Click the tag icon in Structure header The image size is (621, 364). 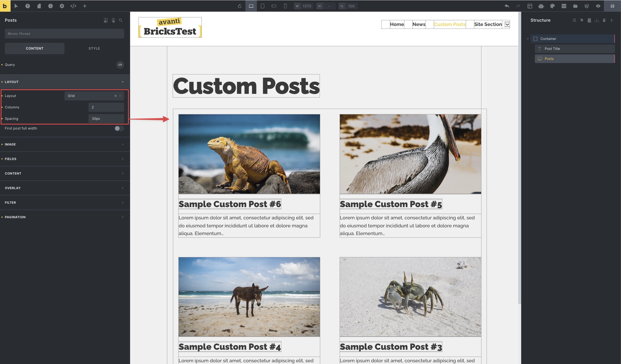point(582,20)
